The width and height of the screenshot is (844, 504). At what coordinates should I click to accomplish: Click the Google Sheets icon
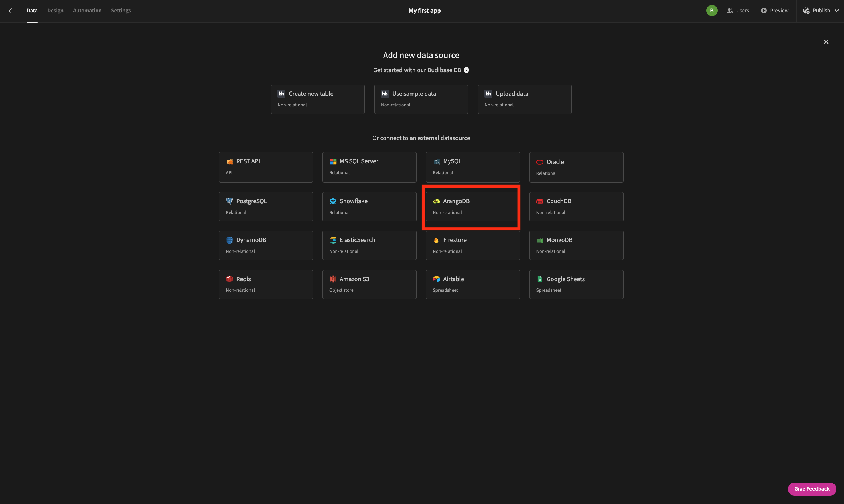[x=540, y=279]
